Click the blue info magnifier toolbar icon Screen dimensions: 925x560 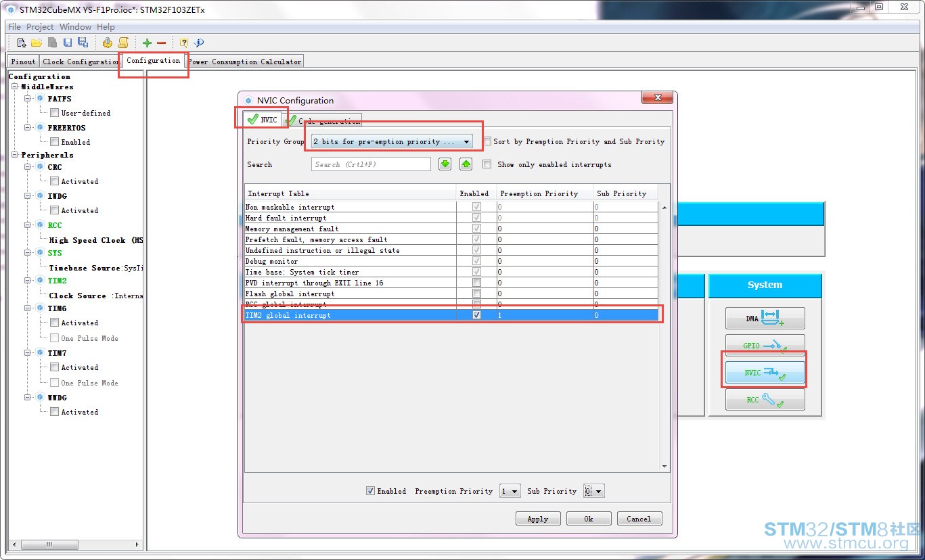(199, 43)
